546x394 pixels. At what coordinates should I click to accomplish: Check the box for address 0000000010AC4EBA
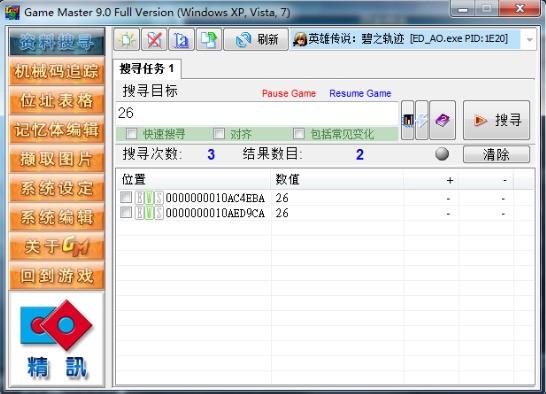tap(126, 197)
